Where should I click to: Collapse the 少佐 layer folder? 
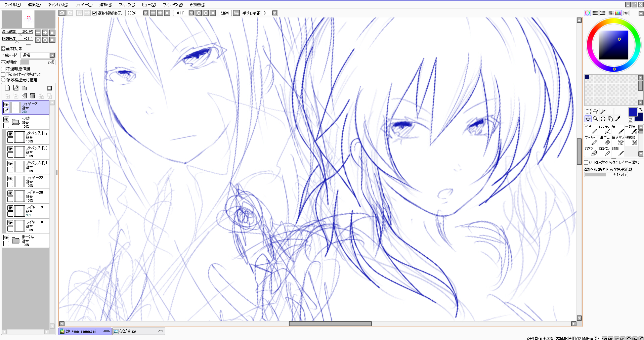coord(15,122)
